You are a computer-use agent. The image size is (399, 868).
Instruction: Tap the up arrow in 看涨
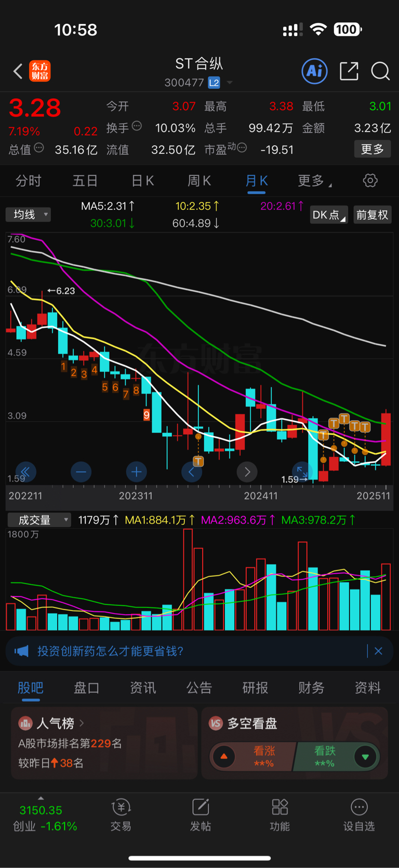pos(224,757)
